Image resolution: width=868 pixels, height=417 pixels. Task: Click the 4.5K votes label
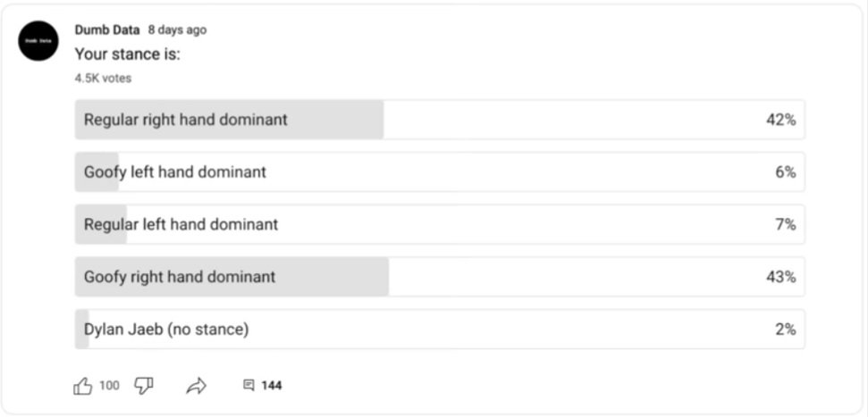pos(103,79)
